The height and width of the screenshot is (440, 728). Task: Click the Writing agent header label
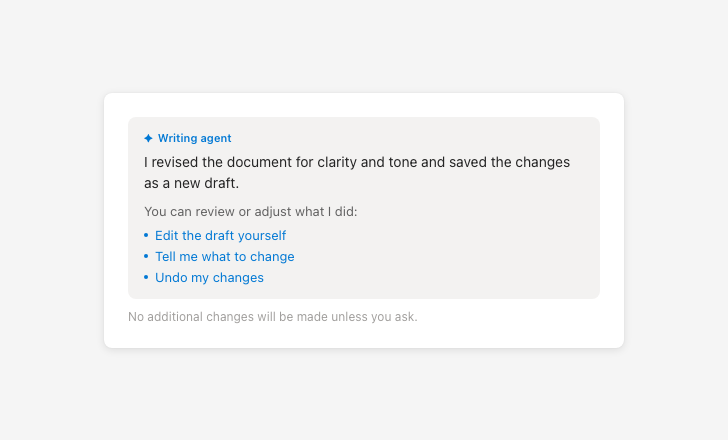194,139
